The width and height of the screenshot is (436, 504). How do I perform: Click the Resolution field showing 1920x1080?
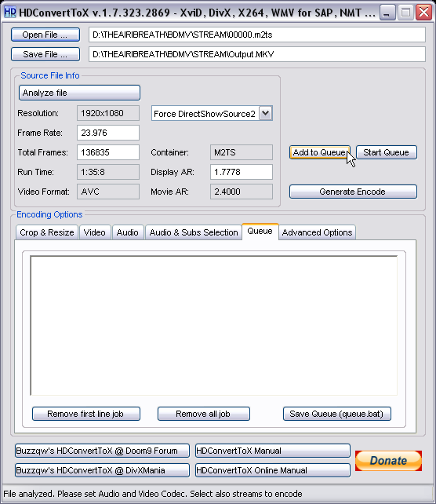(108, 113)
